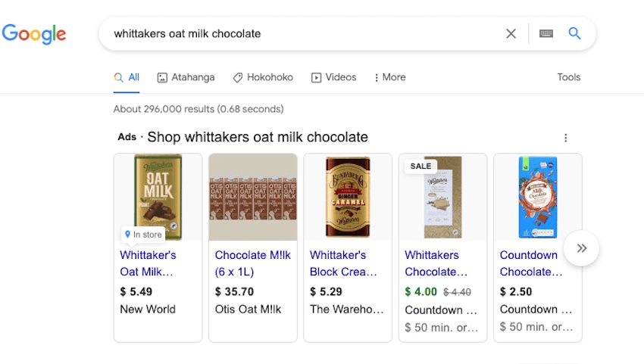
Task: Focus the whittakers oat milk chocolate search field
Action: (303, 34)
